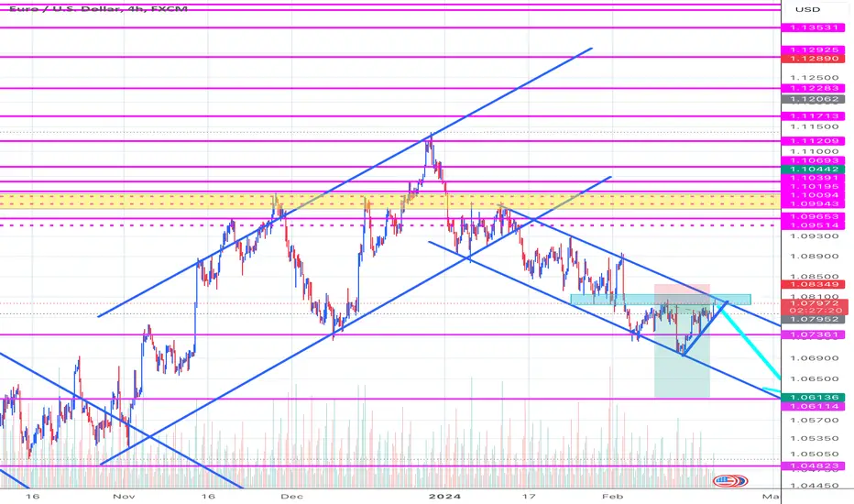Image resolution: width=854 pixels, height=504 pixels.
Task: Click the 1.06500 price scale value
Action: point(815,378)
